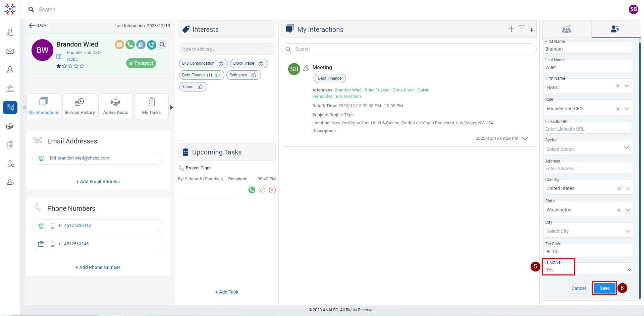Save the contact details

click(x=604, y=288)
